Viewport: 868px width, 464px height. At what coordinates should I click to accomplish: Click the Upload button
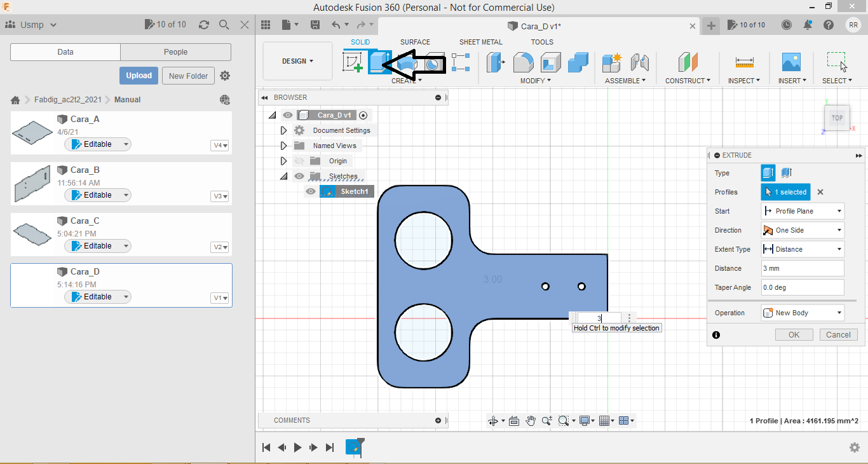139,76
